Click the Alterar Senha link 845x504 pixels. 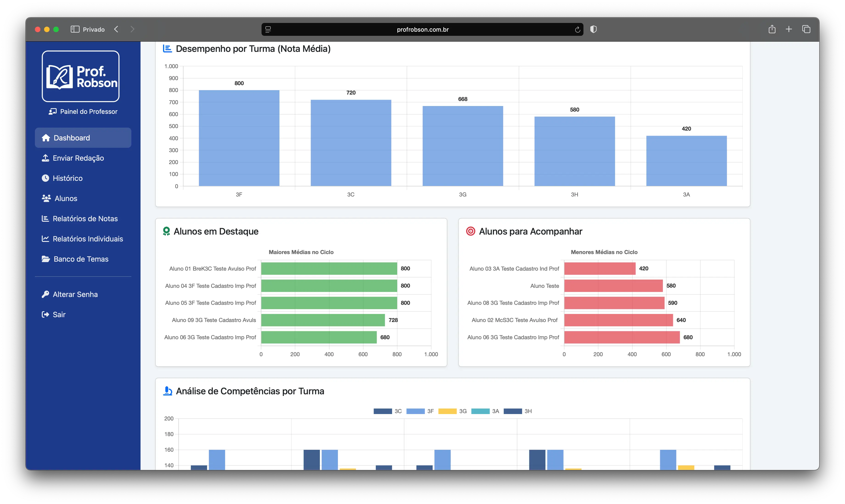coord(75,294)
